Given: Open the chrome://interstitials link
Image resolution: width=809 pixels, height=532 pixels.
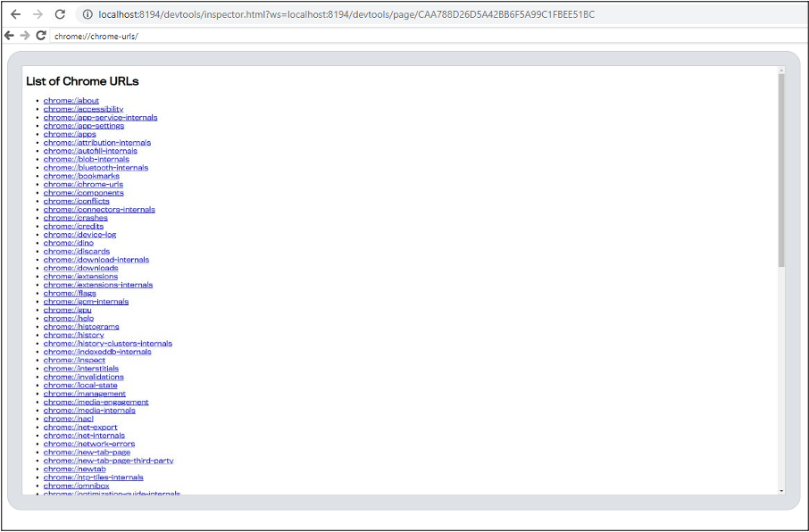Looking at the screenshot, I should (x=81, y=369).
